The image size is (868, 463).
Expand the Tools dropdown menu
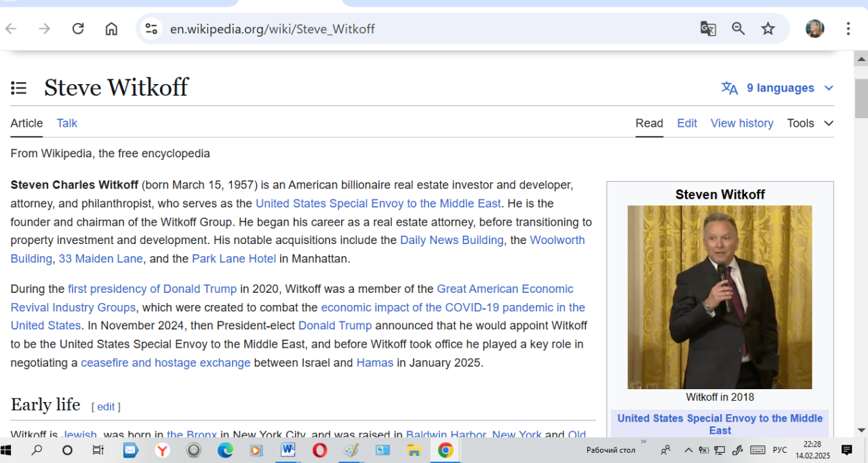[829, 123]
